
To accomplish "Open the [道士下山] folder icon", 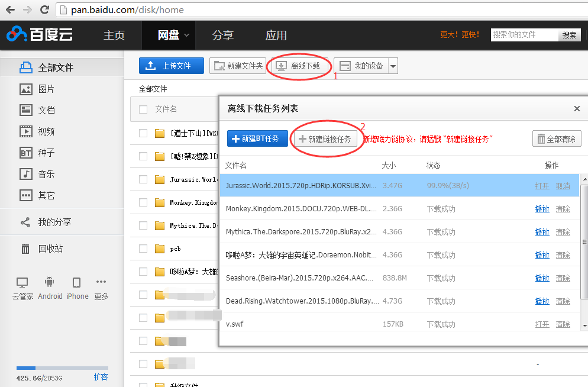I will coord(160,133).
